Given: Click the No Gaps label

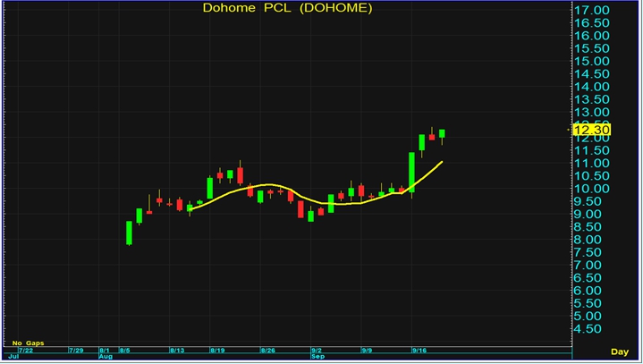Looking at the screenshot, I should click(28, 343).
